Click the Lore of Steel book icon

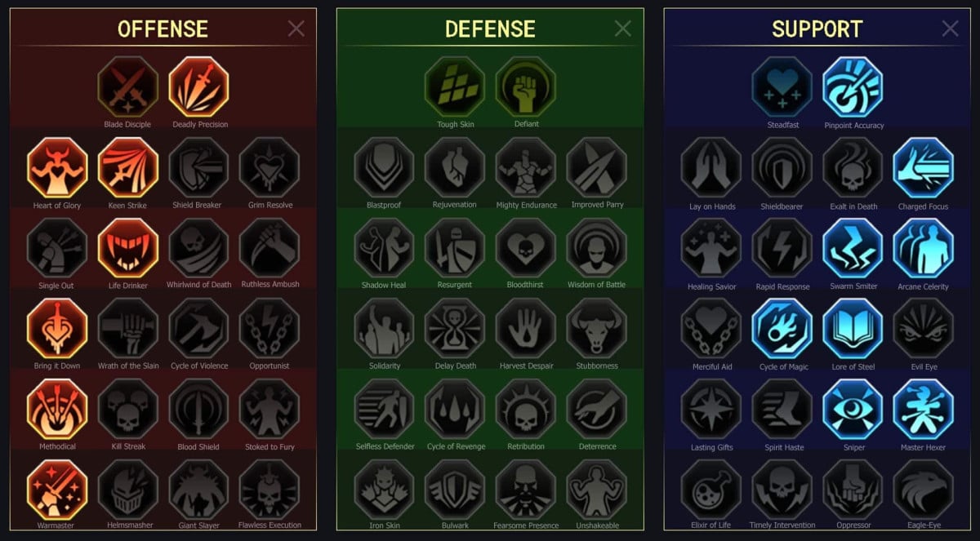pos(853,329)
